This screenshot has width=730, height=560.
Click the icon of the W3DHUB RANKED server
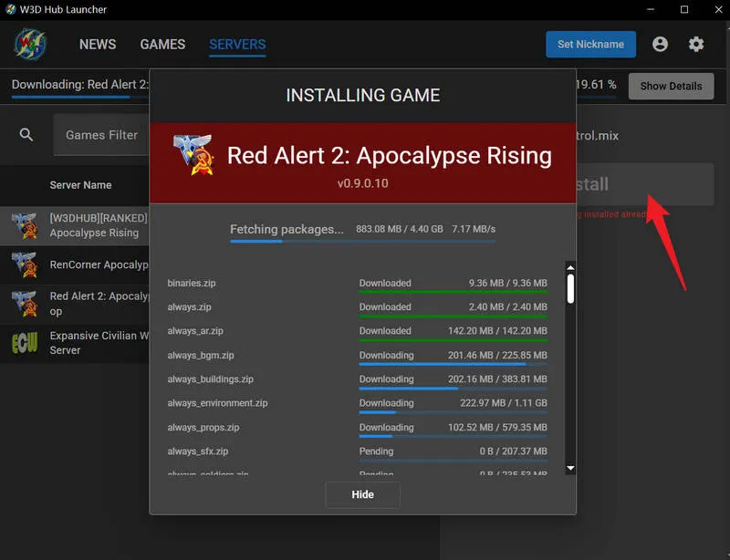pyautogui.click(x=25, y=225)
